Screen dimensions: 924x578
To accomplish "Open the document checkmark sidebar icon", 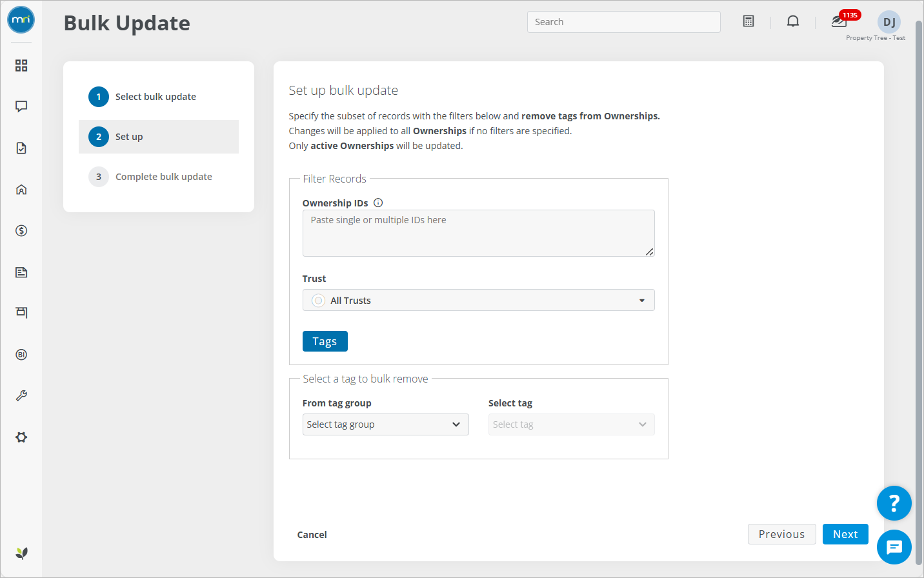I will click(21, 148).
